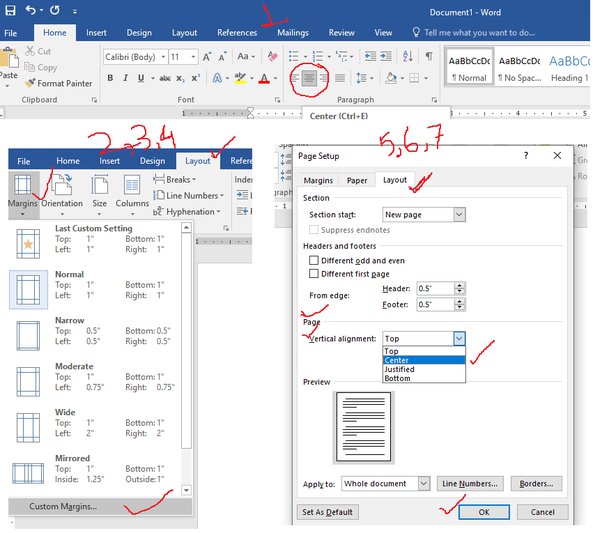602x533 pixels.
Task: Check Different odd and even
Action: (x=314, y=260)
